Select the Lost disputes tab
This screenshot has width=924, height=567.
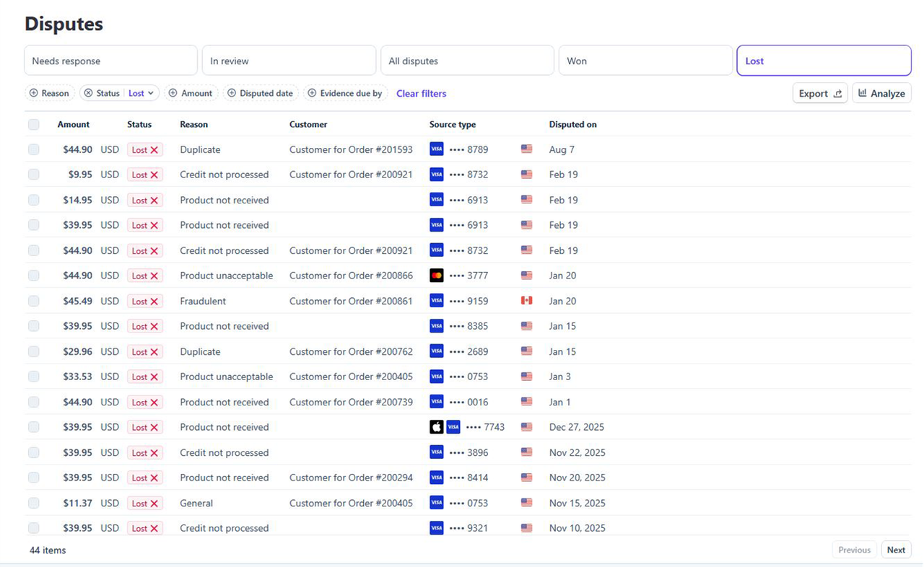pos(824,61)
